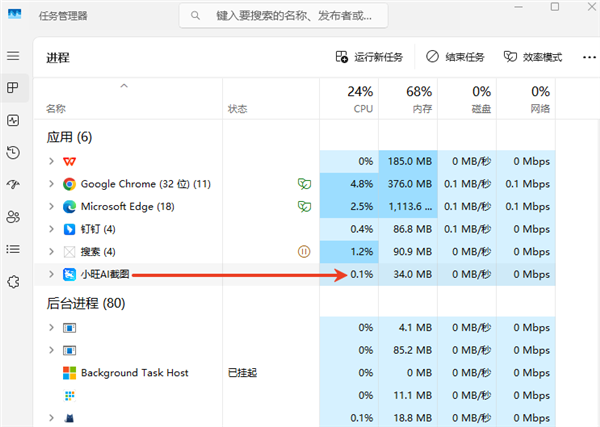This screenshot has width=600, height=427.
Task: Open the Details list sidebar icon
Action: (x=13, y=248)
